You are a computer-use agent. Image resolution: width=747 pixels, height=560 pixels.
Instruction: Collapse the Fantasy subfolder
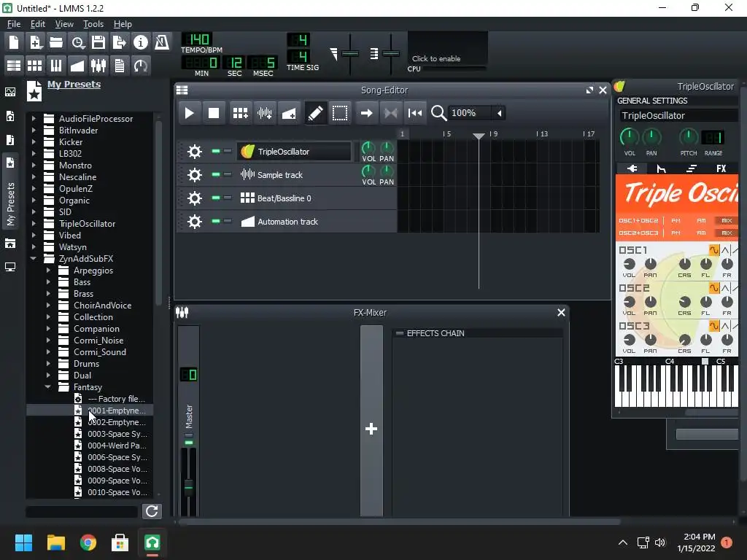coord(47,386)
